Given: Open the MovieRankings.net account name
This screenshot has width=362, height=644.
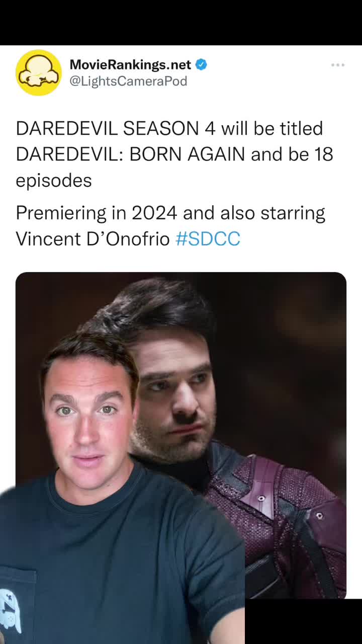Looking at the screenshot, I should (x=130, y=64).
